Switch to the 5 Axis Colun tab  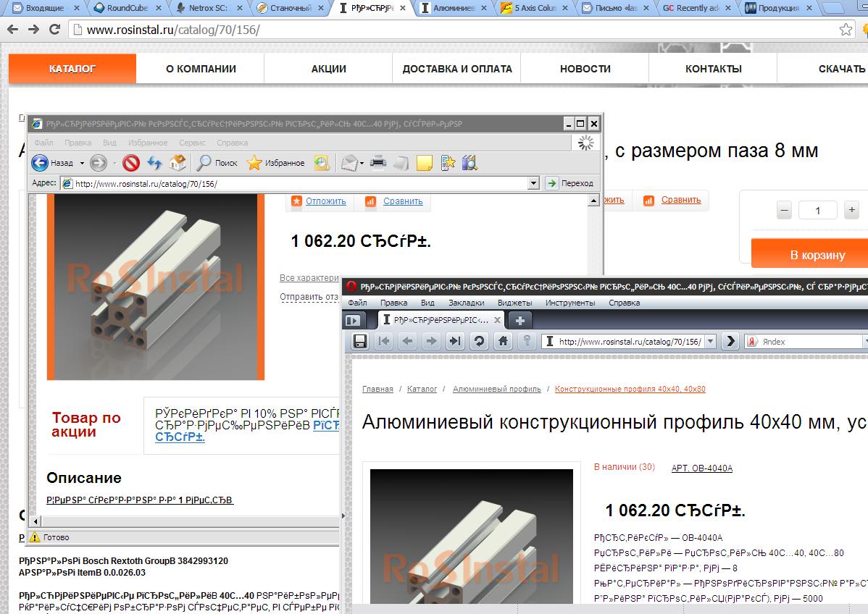tap(535, 8)
